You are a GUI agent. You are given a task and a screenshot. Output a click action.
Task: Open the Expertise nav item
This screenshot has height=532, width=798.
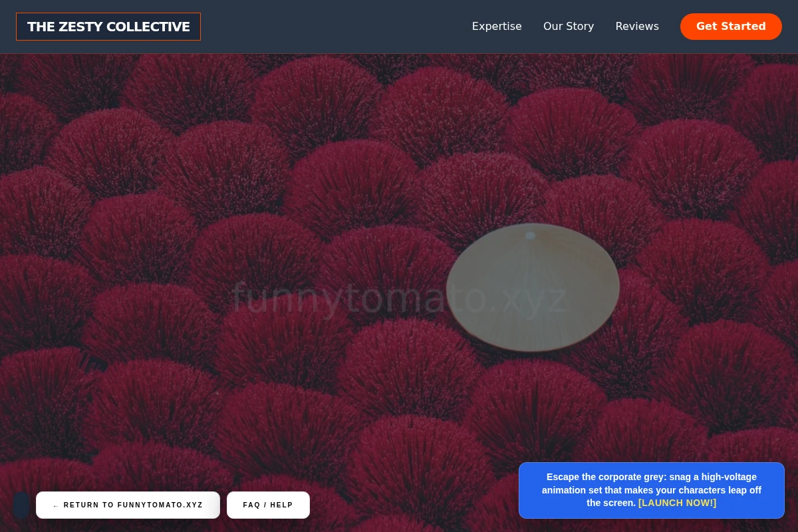497,27
